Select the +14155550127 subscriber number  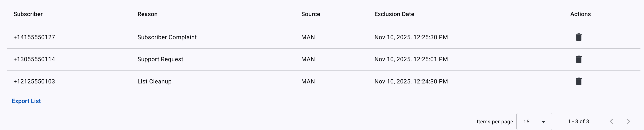34,37
